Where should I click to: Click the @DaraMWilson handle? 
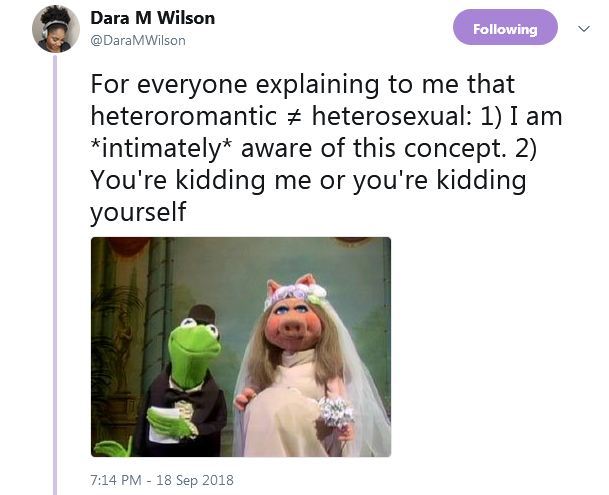[x=138, y=40]
